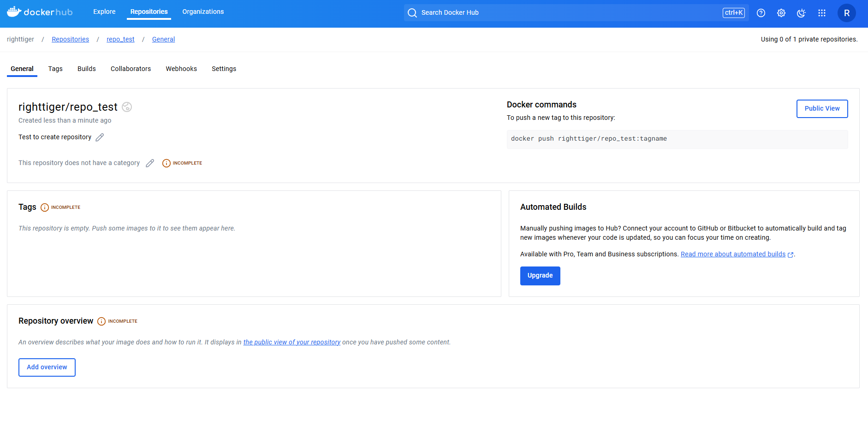The width and height of the screenshot is (868, 438).
Task: Click the search magnifier icon
Action: (412, 13)
